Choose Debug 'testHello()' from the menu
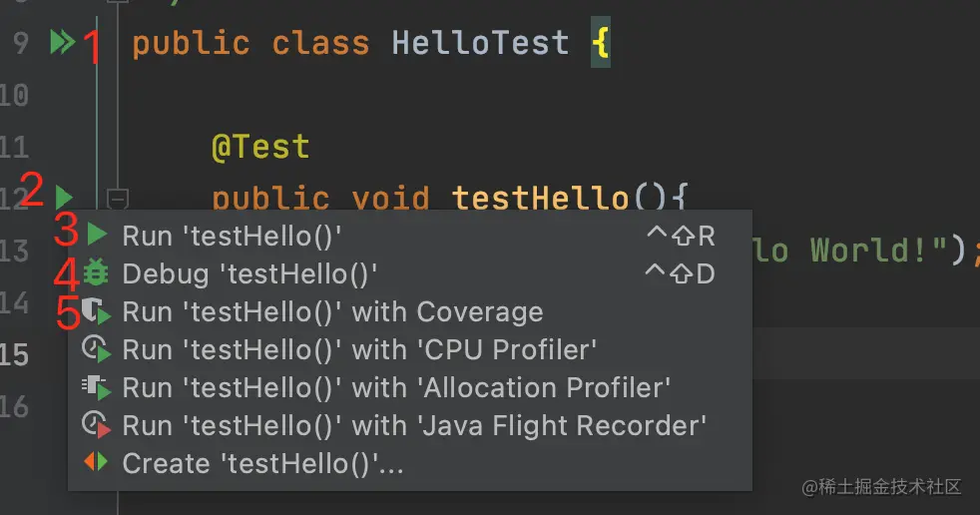This screenshot has width=980, height=515. pos(410,273)
